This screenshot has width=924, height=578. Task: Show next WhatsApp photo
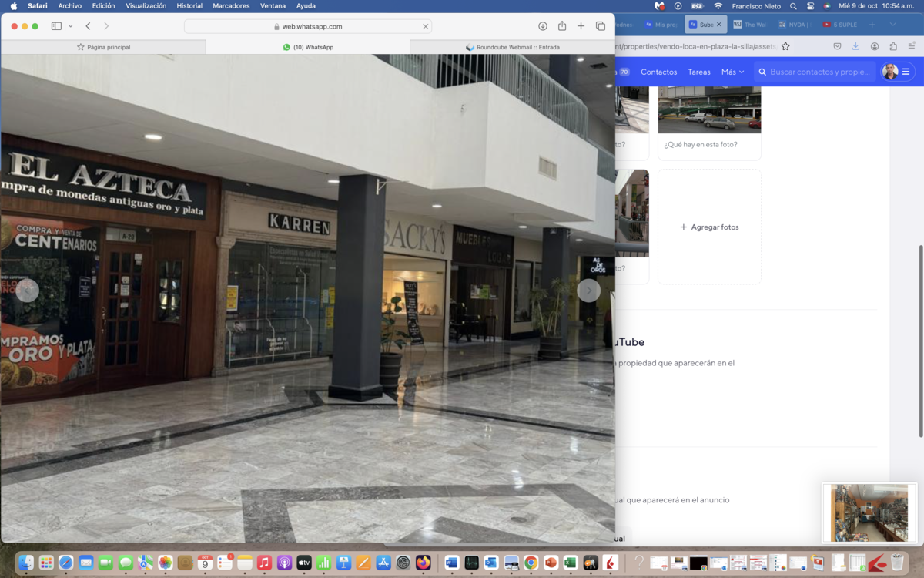click(588, 291)
